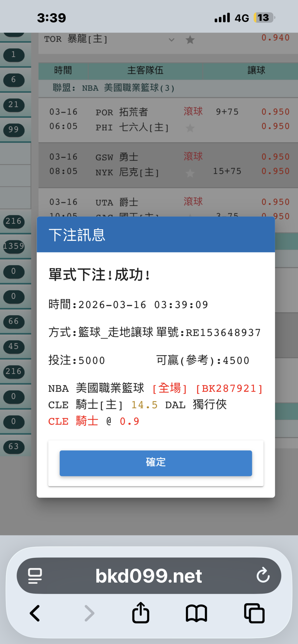Tap the bkd099.net address bar

tap(149, 576)
